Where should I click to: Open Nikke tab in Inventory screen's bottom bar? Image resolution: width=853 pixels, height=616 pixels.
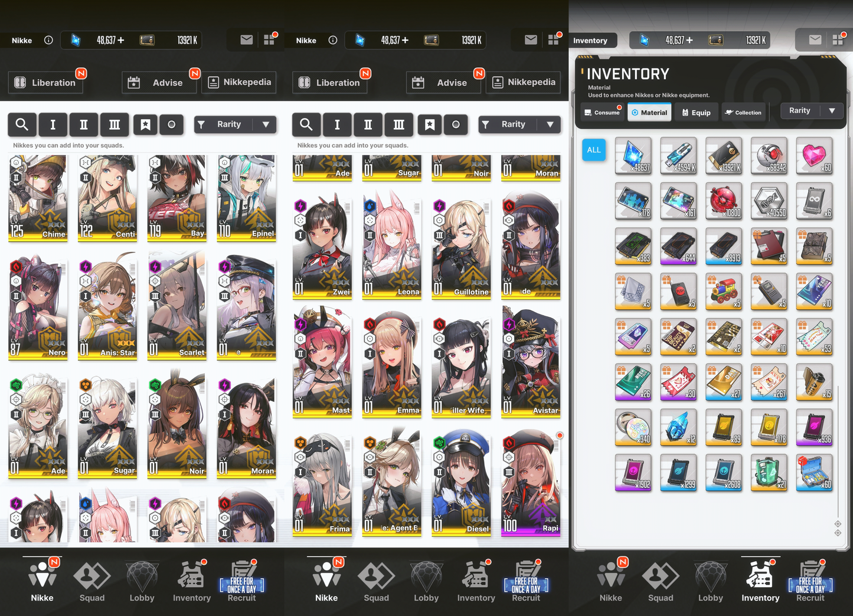[x=610, y=582]
